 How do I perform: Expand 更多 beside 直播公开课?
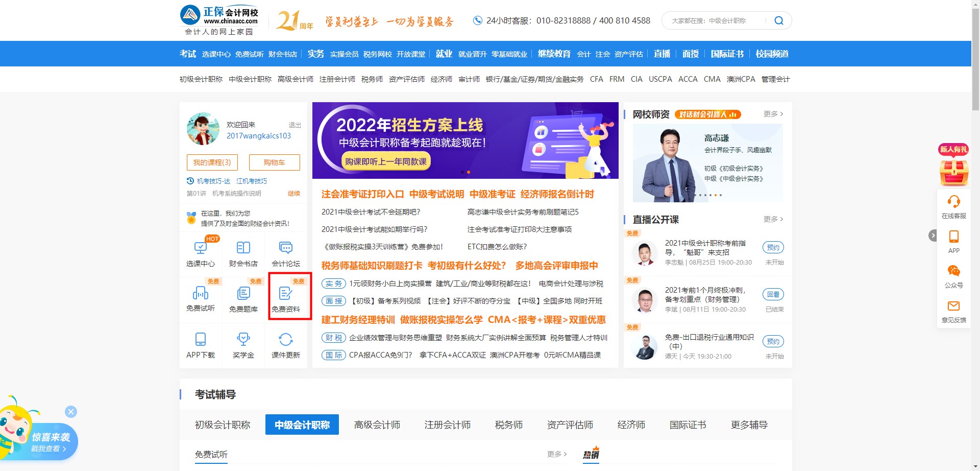pos(772,219)
